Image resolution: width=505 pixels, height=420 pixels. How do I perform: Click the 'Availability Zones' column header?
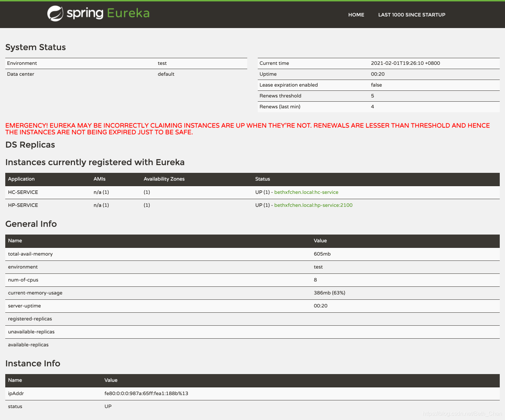tap(164, 179)
